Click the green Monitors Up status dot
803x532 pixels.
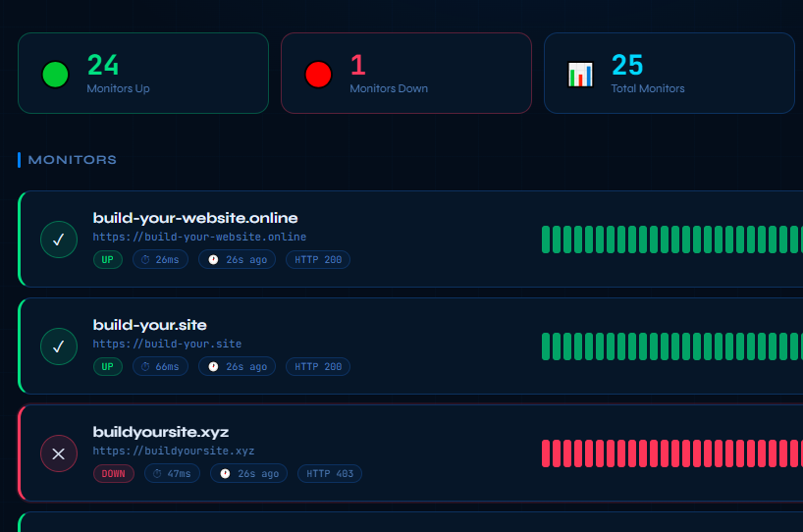coord(55,75)
